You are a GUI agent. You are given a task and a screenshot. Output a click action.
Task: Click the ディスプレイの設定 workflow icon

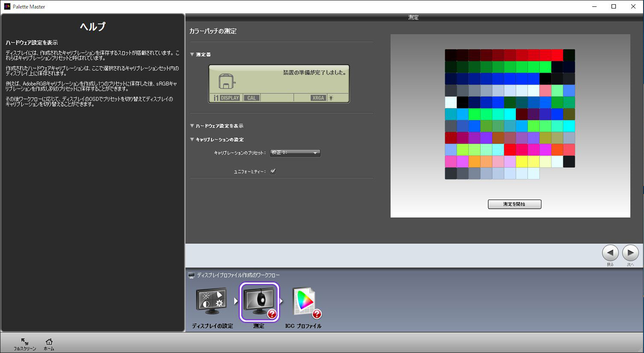pos(211,301)
